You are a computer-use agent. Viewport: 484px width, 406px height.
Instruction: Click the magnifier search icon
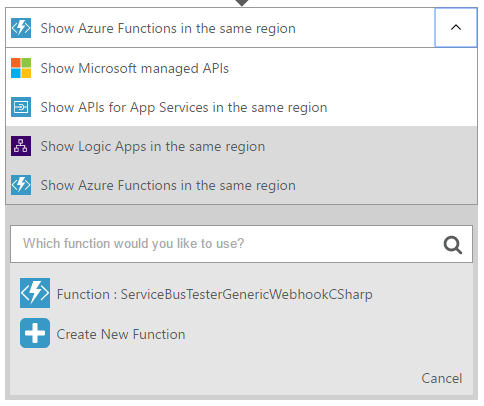452,245
